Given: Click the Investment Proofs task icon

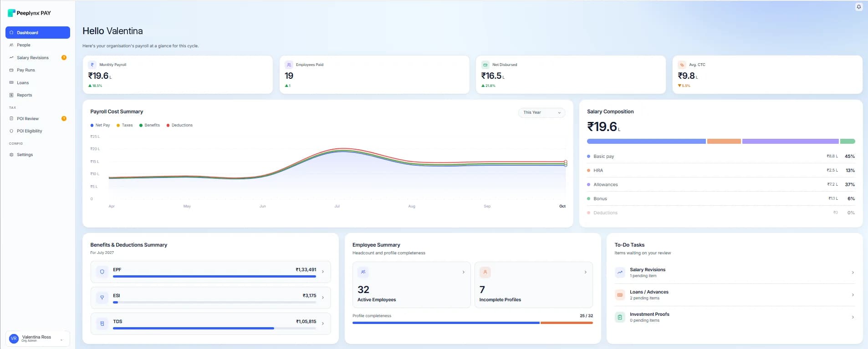Looking at the screenshot, I should pos(620,317).
